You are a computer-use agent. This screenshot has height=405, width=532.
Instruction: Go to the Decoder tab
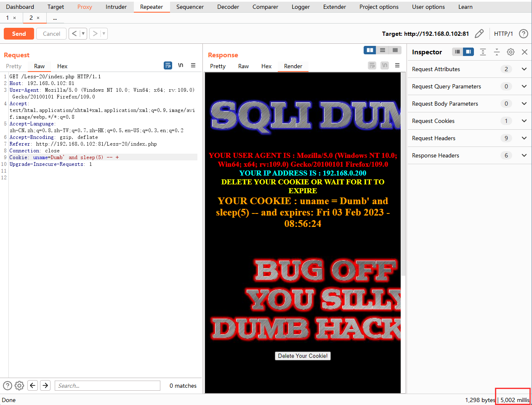[x=228, y=7]
